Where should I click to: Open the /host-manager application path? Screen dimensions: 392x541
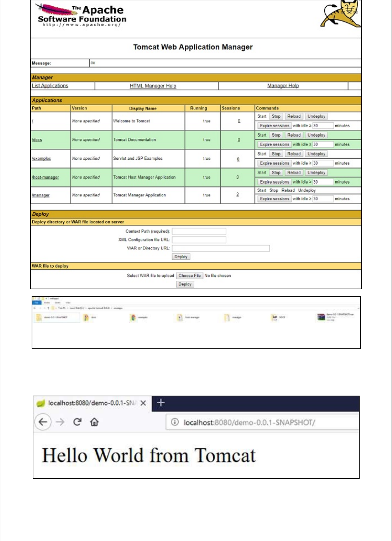45,177
